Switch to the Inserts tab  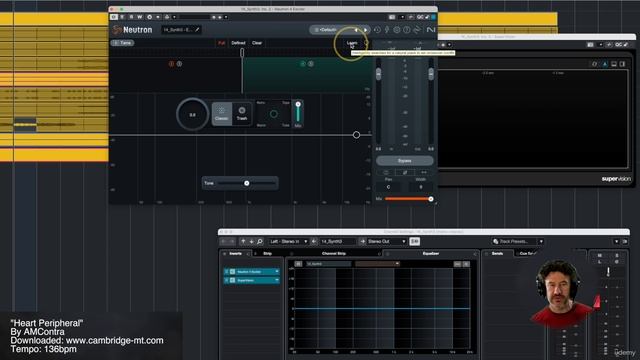[x=236, y=254]
